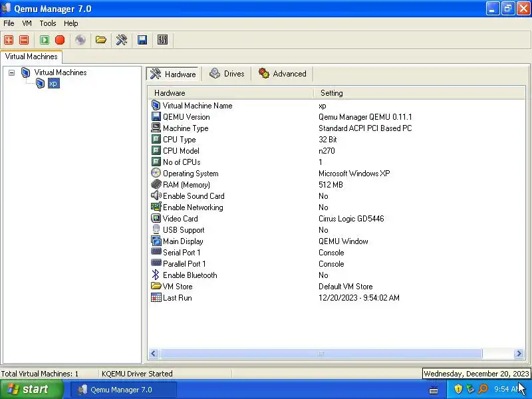Click the Video Card monitor icon
Viewport: 532px width, 399px height.
(156, 218)
